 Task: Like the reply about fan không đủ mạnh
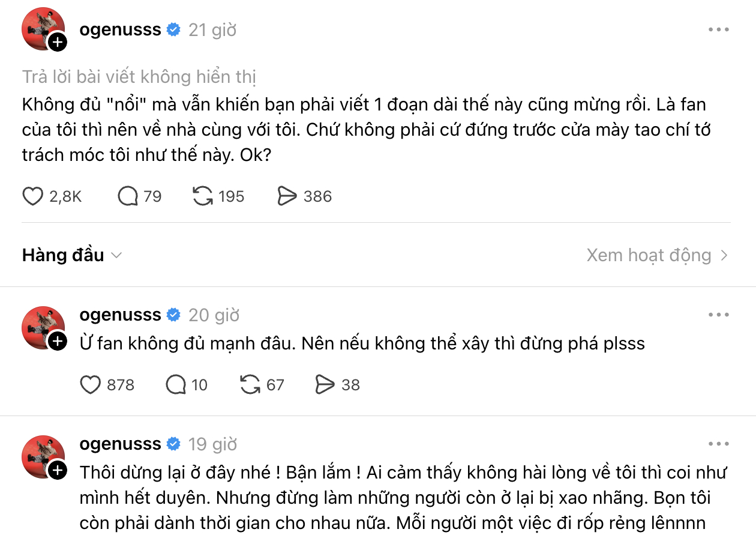click(x=90, y=385)
